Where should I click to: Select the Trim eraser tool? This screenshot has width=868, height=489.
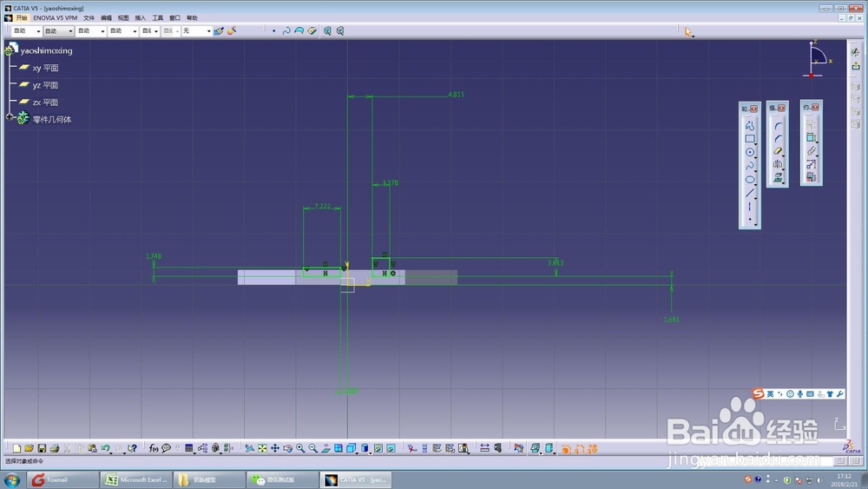pos(778,151)
